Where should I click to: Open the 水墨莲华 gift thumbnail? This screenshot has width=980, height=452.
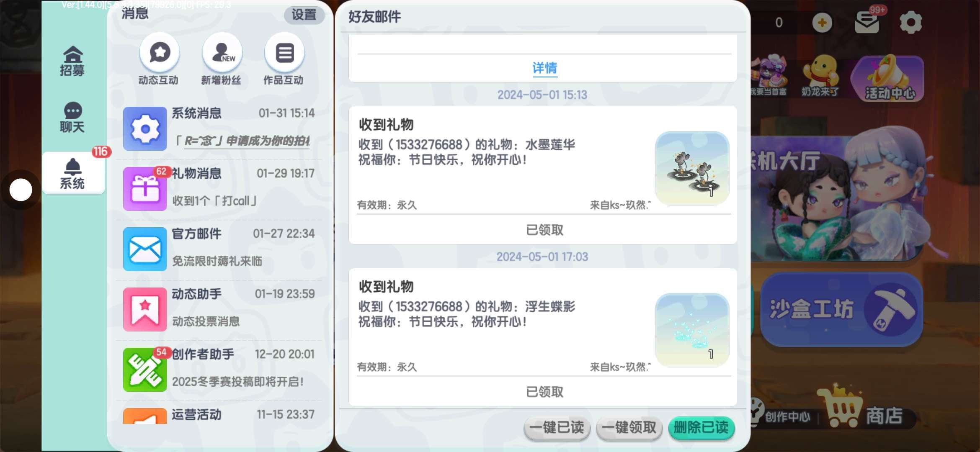(692, 168)
